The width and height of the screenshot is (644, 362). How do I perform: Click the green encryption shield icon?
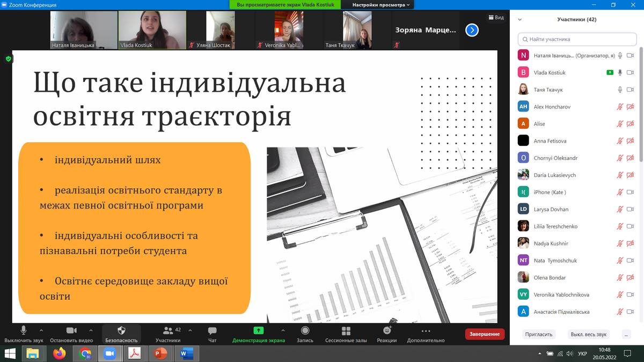point(8,58)
